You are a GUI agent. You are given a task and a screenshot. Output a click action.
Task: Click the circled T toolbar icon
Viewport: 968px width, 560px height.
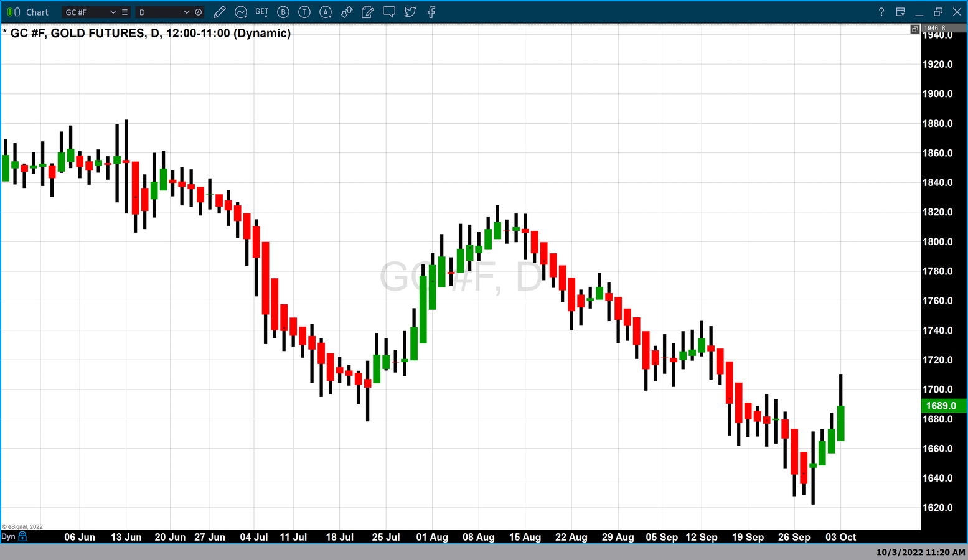pyautogui.click(x=304, y=12)
